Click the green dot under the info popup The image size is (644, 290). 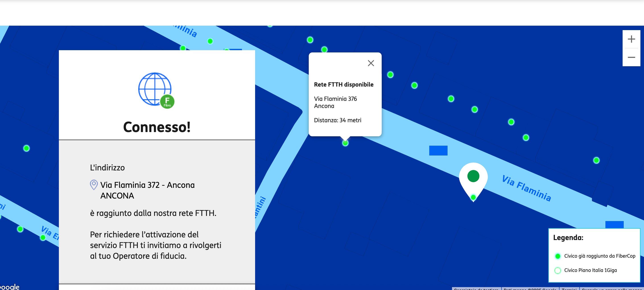tap(345, 143)
